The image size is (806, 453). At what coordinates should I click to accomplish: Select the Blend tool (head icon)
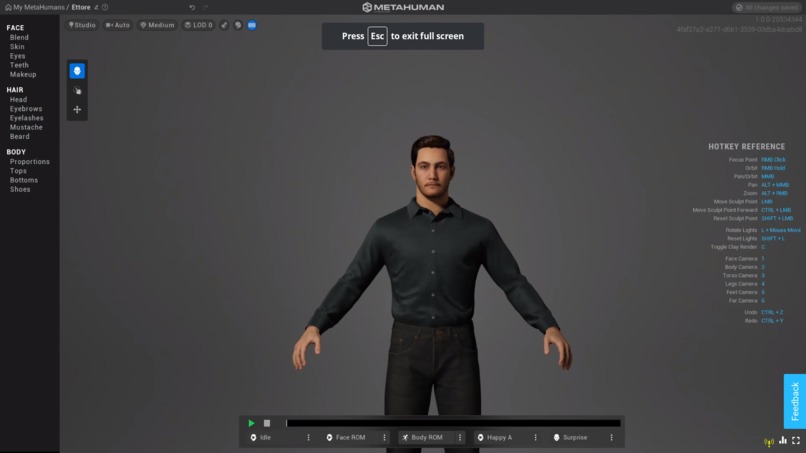pyautogui.click(x=77, y=71)
